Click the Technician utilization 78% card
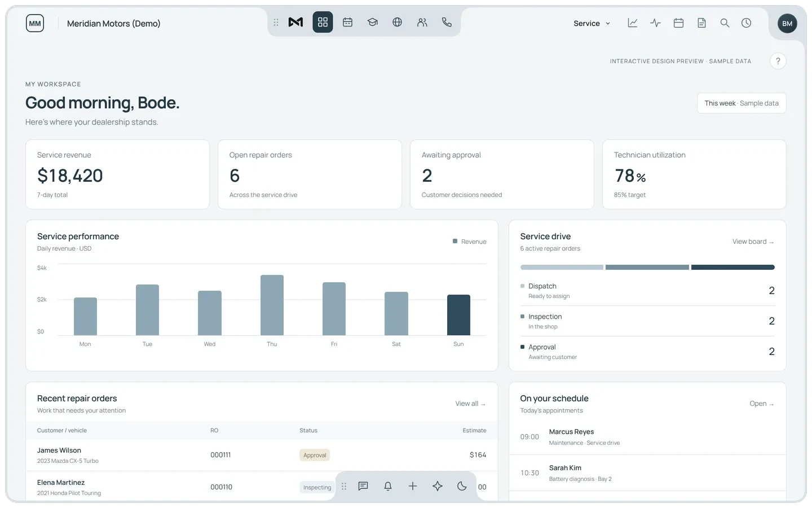812x508 pixels. tap(694, 174)
